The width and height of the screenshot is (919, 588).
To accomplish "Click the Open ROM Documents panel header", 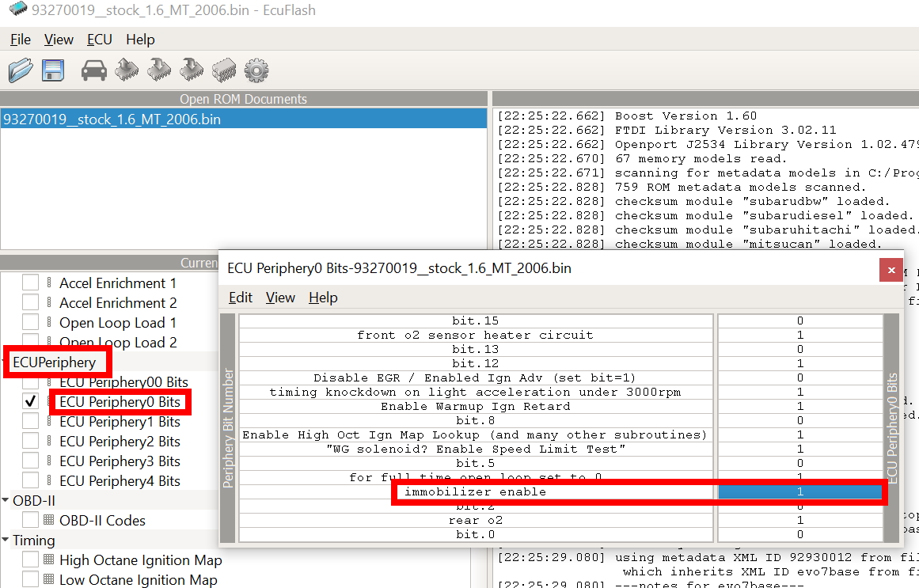I will click(x=243, y=98).
